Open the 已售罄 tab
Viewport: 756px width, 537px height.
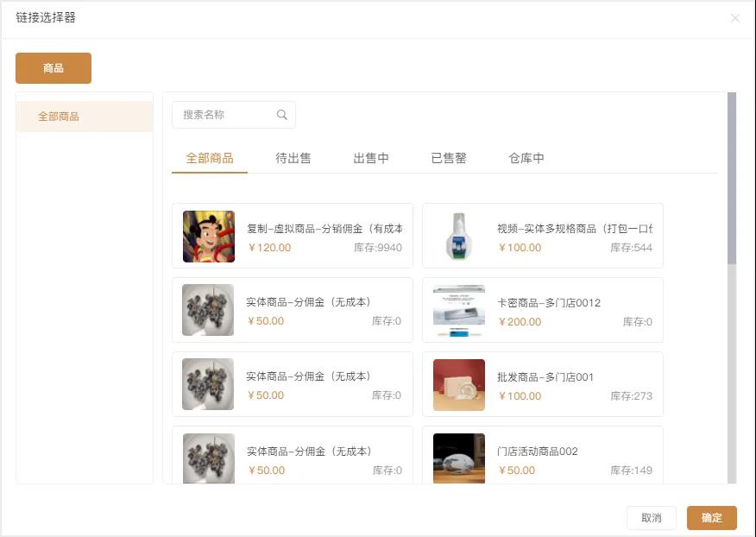pos(449,158)
